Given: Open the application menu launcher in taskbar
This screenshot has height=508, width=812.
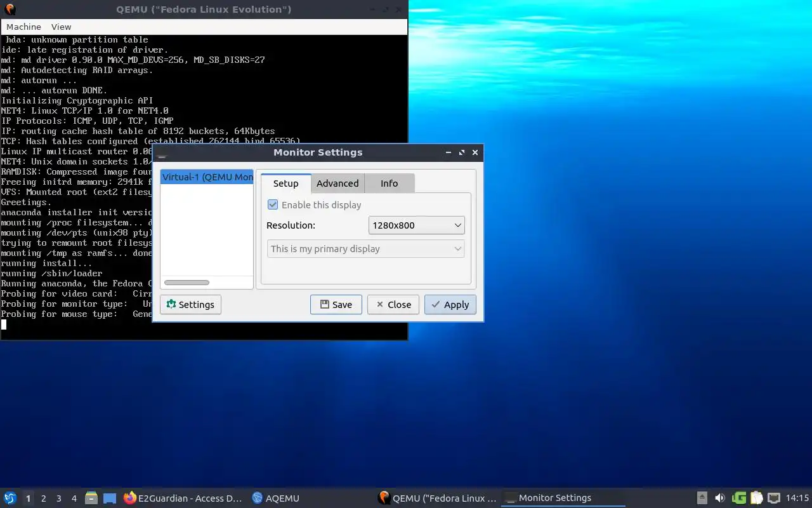Looking at the screenshot, I should [10, 498].
